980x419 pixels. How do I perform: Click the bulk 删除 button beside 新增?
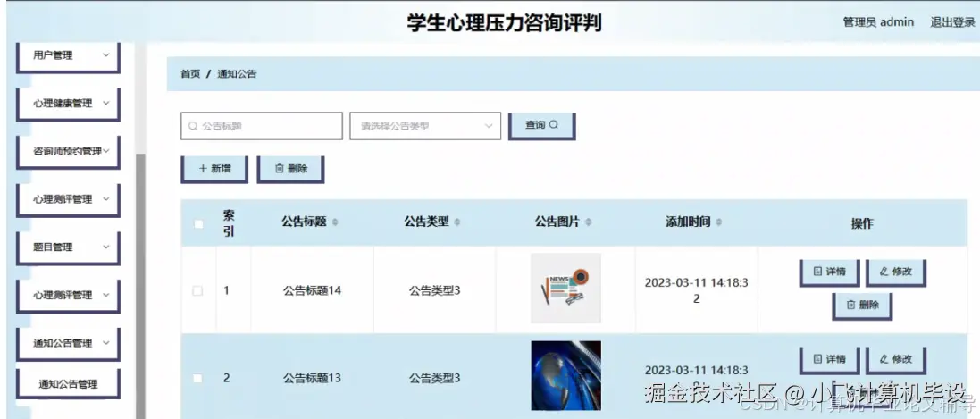coord(290,168)
